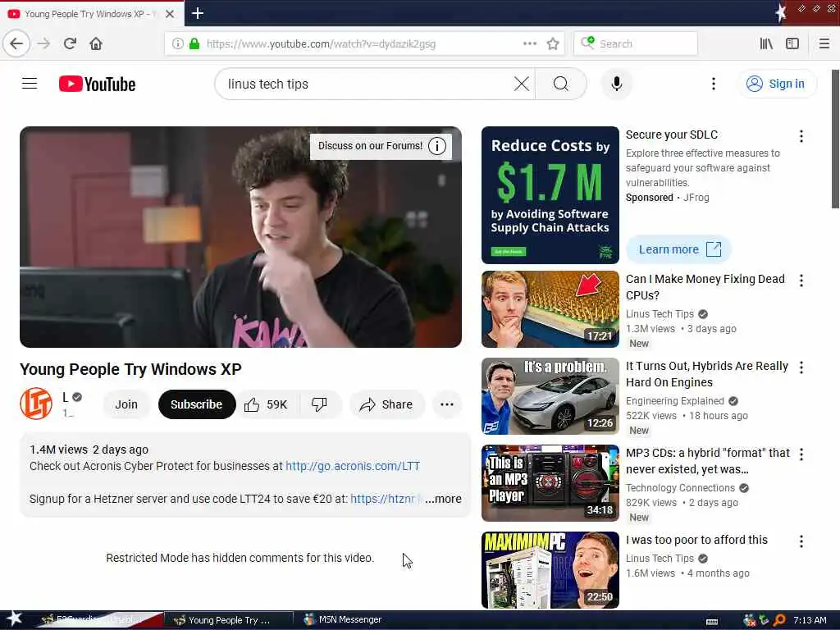Image resolution: width=840 pixels, height=630 pixels.
Task: Click the Sign in button
Action: coord(776,84)
